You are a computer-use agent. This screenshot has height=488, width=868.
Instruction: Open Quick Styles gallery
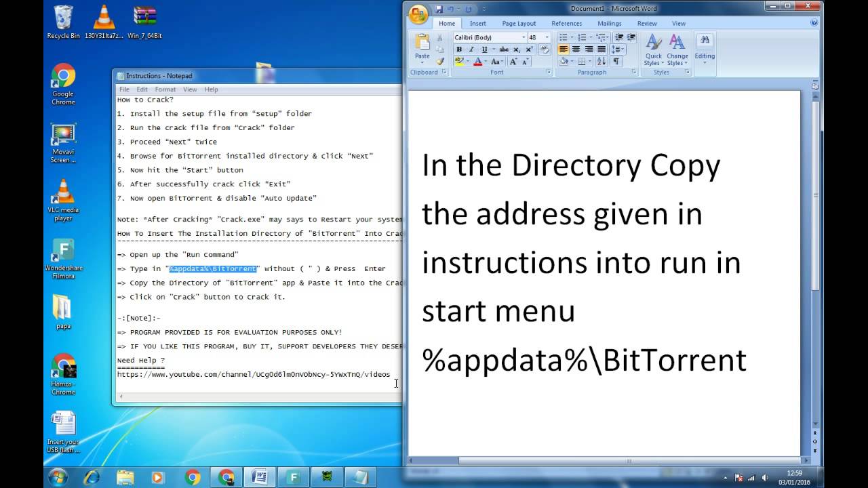(x=654, y=50)
